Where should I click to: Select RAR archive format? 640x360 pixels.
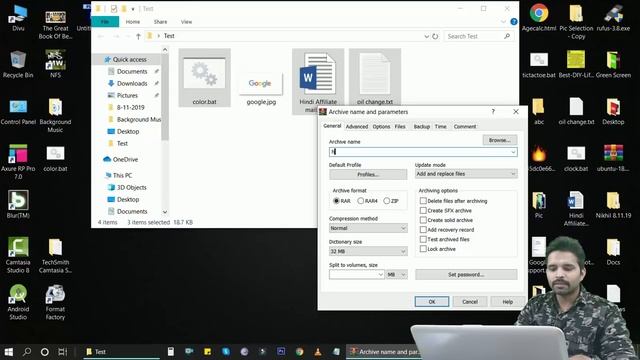tap(342, 201)
